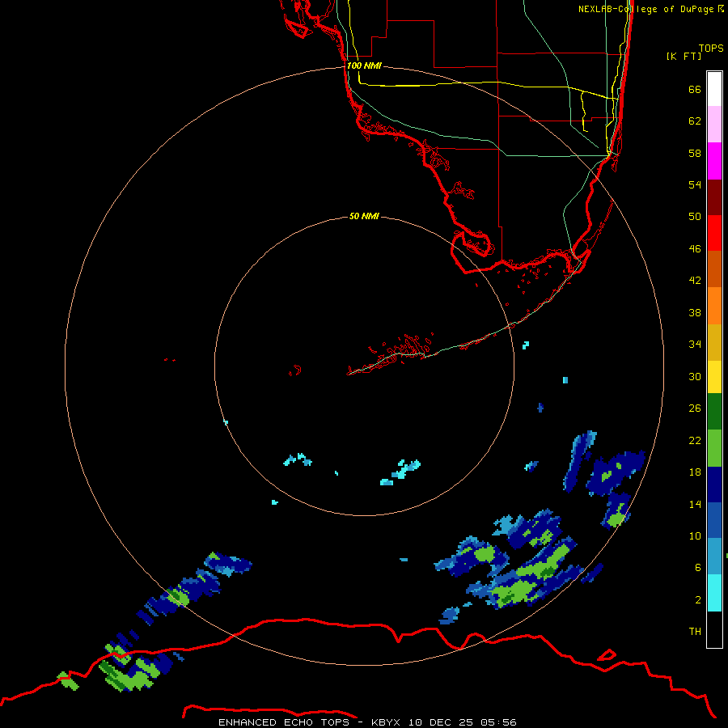Click the dark red (maroon) legend swatch

pyautogui.click(x=714, y=197)
